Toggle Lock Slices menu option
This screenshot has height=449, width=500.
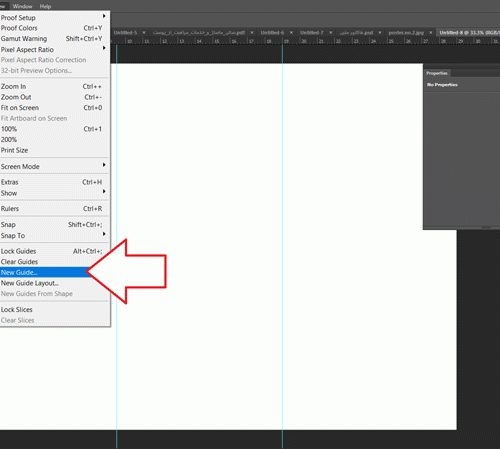55,309
